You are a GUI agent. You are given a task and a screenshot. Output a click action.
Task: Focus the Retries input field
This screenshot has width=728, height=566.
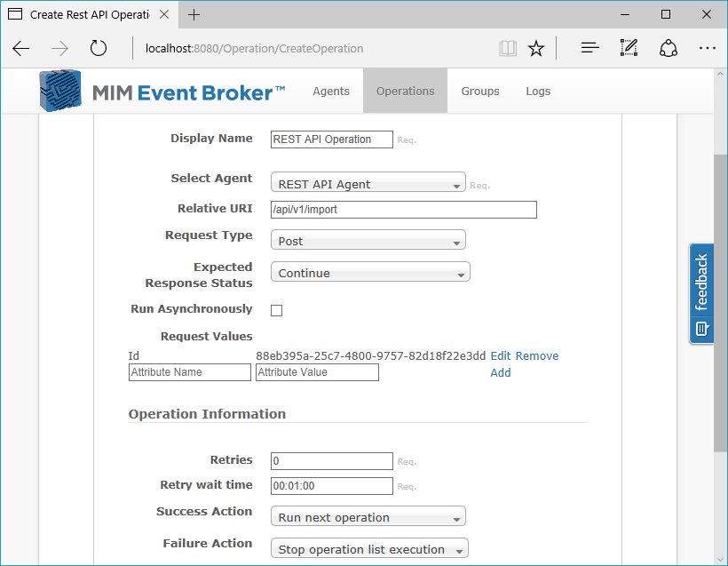coord(331,461)
